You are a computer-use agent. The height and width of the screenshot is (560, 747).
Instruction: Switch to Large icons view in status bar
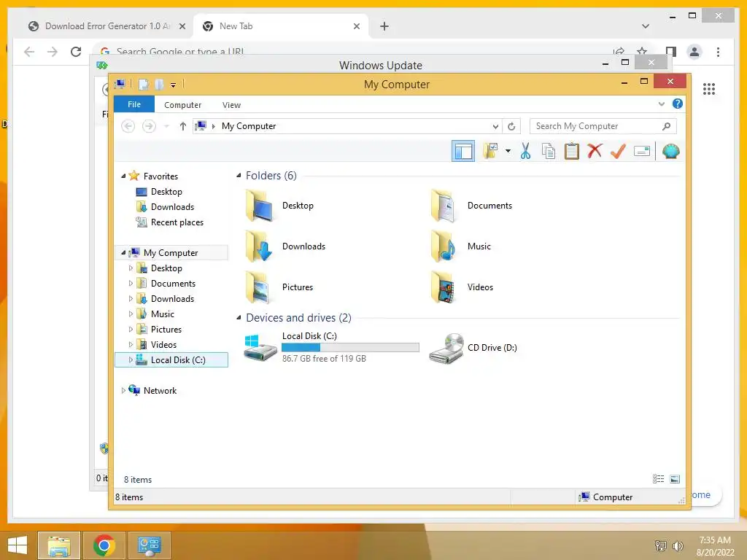675,479
